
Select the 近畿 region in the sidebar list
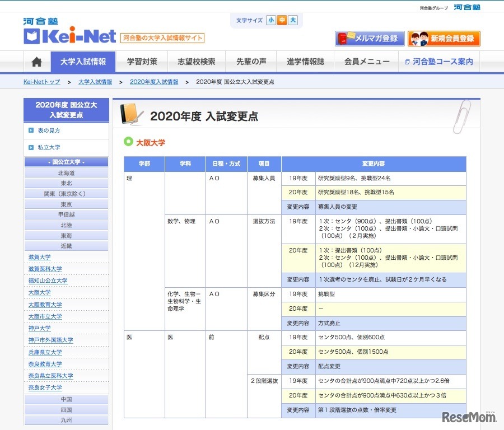[x=66, y=245]
